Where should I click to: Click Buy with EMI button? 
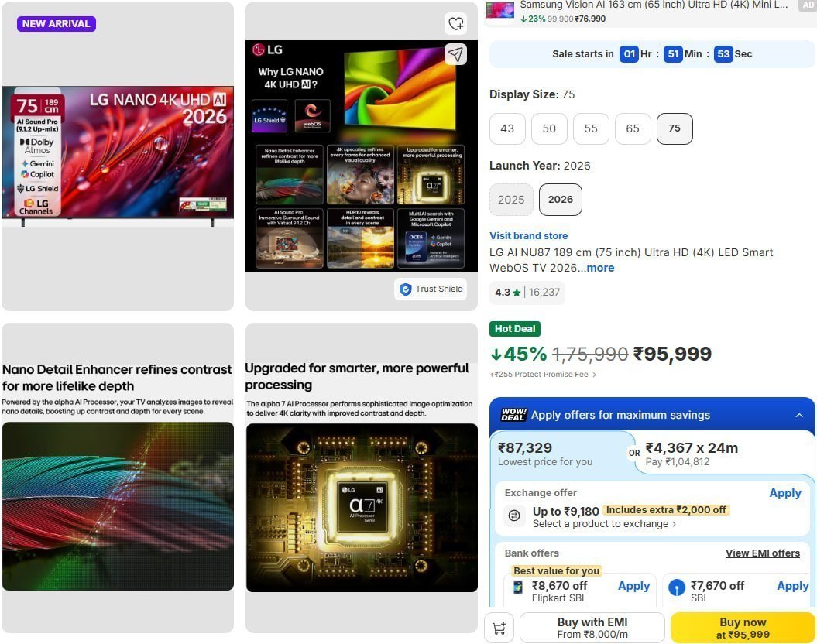pos(592,628)
